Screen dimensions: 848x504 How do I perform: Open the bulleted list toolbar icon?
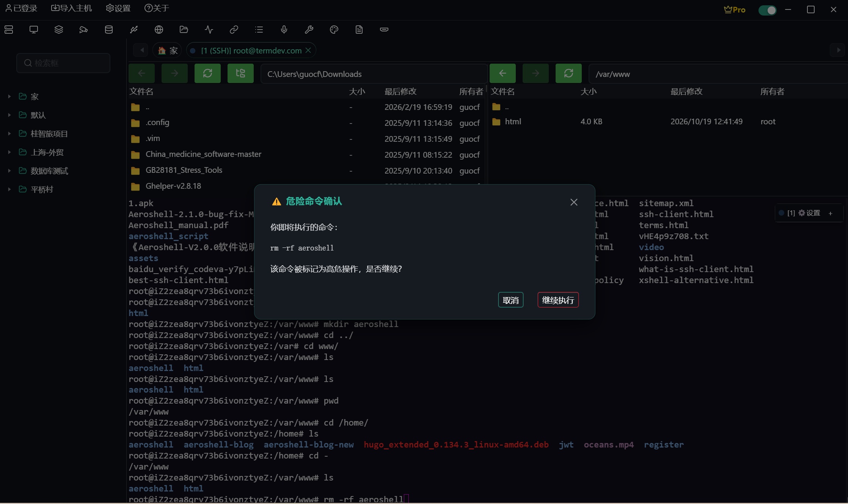(x=259, y=30)
